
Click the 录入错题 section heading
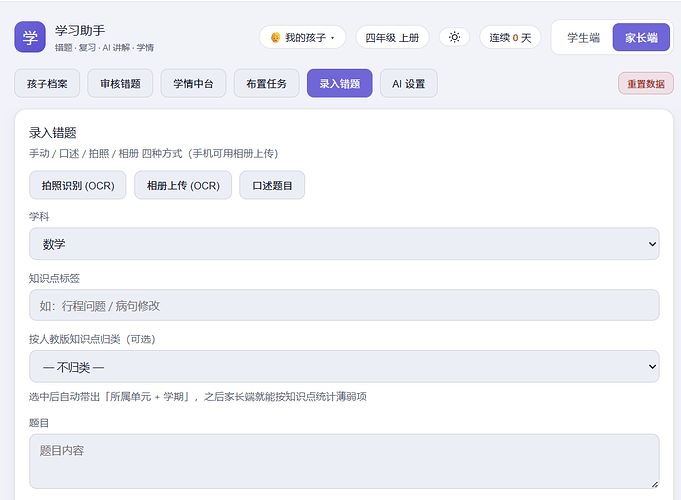(53, 133)
